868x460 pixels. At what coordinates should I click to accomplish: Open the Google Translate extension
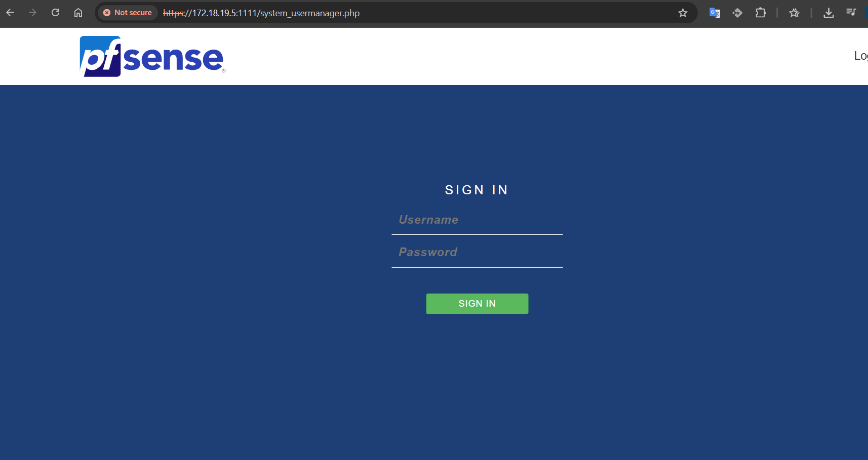(715, 13)
